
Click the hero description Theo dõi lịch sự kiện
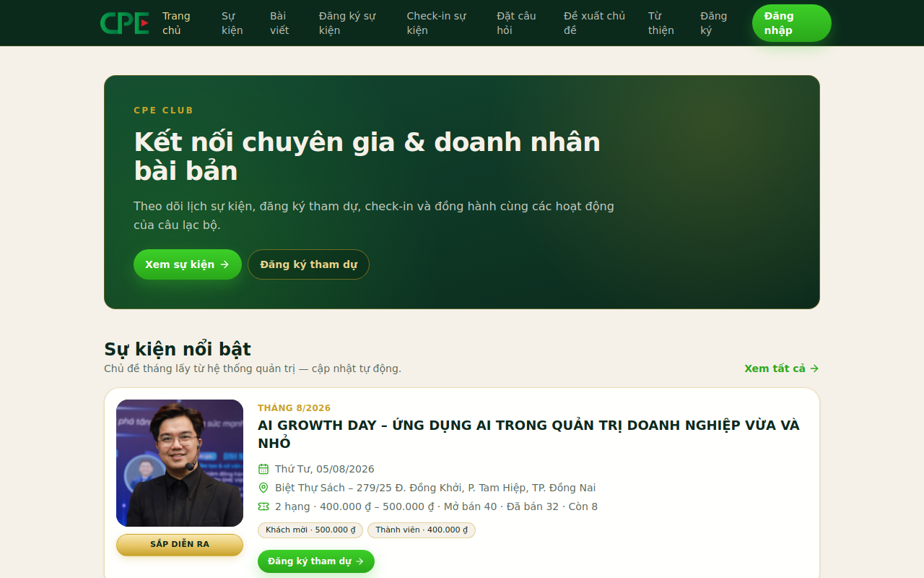pos(374,215)
